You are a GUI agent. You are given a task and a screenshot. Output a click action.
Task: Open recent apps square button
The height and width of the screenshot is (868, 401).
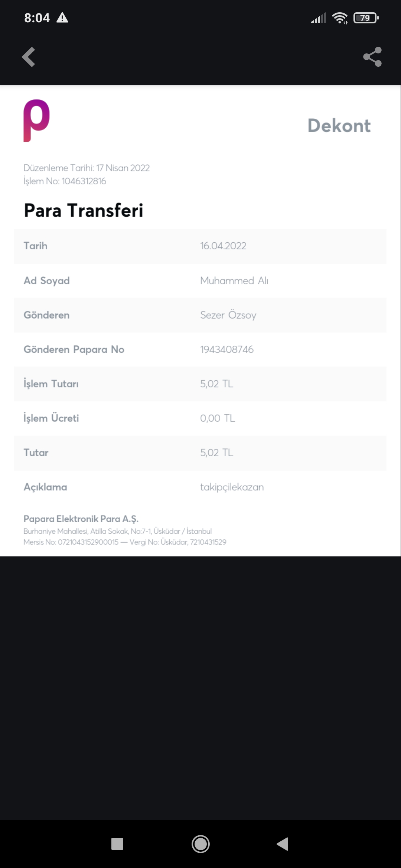[117, 844]
